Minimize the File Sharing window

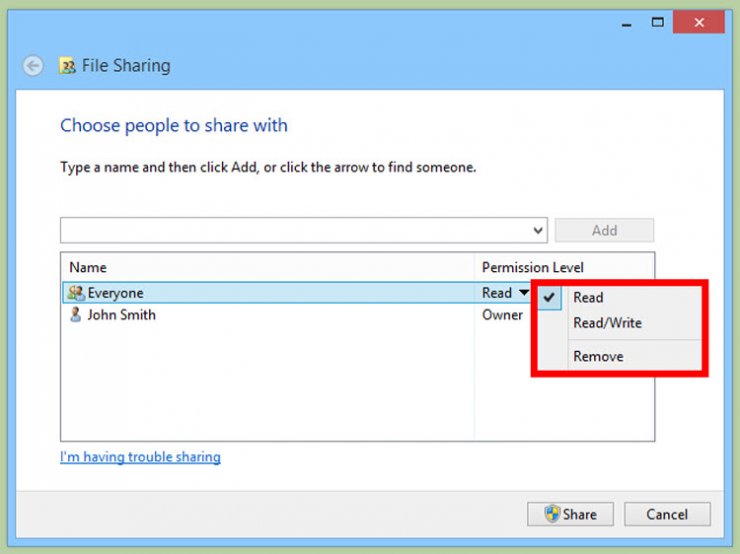(627, 23)
